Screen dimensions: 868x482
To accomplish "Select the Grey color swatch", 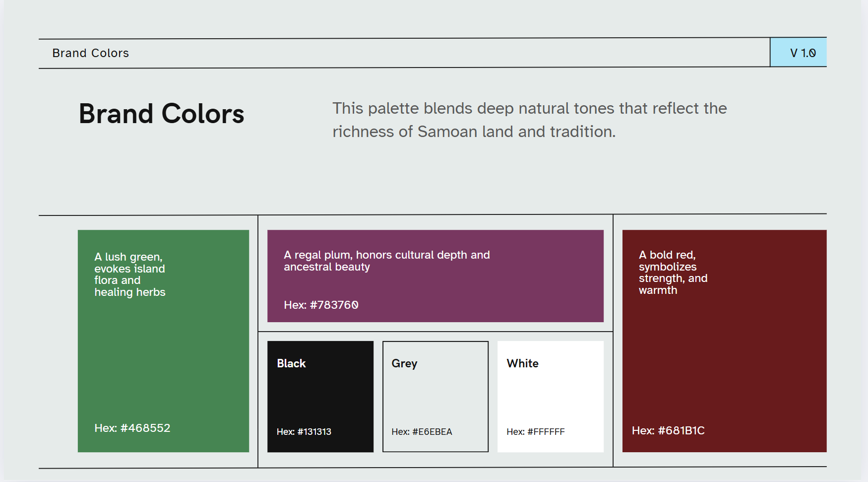I will (435, 397).
